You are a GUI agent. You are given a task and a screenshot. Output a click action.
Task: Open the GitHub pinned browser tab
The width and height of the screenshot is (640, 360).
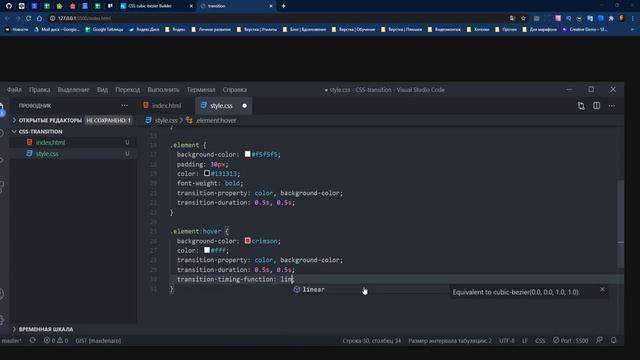click(x=9, y=6)
